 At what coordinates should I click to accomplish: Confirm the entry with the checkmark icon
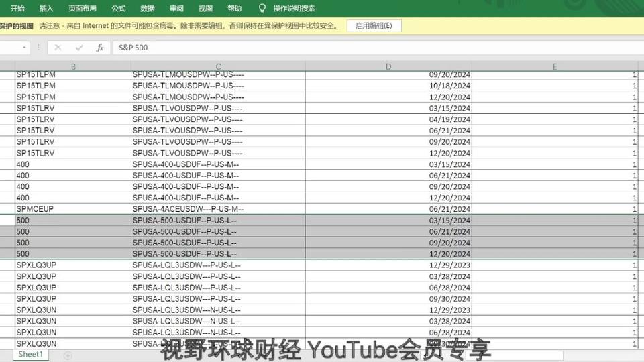[79, 48]
